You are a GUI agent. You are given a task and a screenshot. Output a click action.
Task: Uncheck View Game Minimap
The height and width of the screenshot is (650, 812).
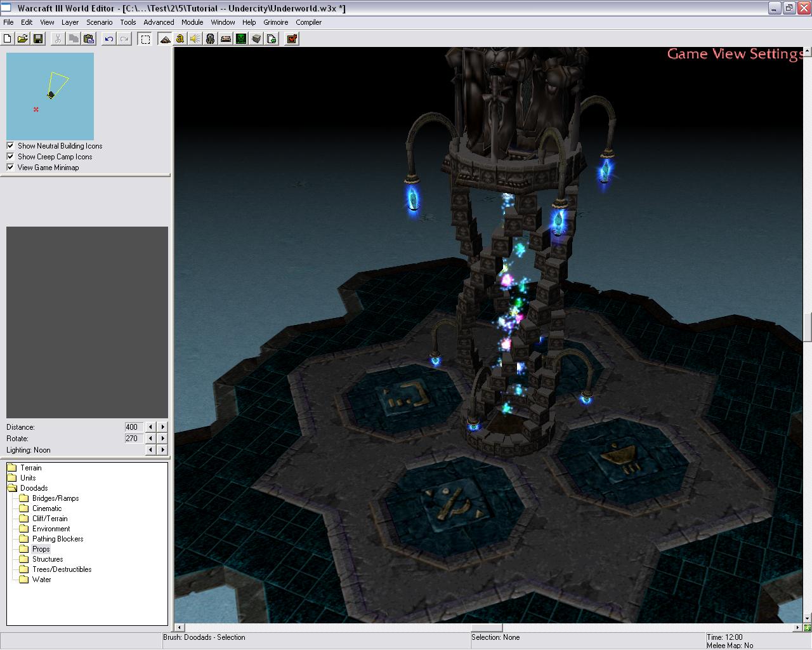pos(10,168)
